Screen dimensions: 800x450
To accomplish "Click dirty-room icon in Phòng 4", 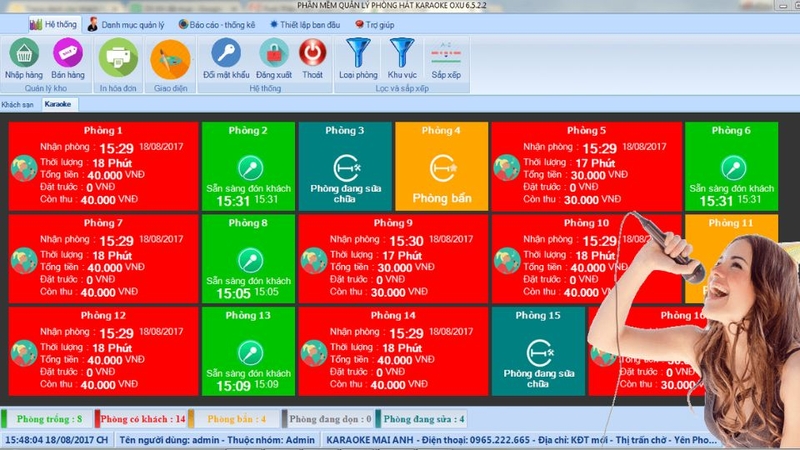I will pyautogui.click(x=442, y=168).
